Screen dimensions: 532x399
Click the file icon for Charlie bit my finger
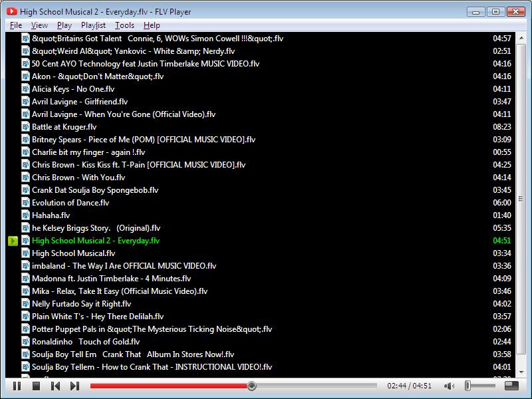click(25, 152)
